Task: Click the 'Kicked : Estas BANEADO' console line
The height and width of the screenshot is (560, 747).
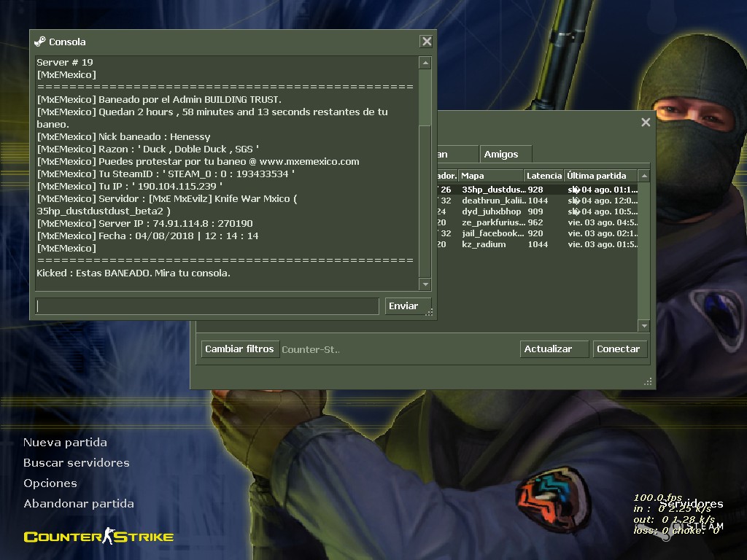Action: [133, 273]
